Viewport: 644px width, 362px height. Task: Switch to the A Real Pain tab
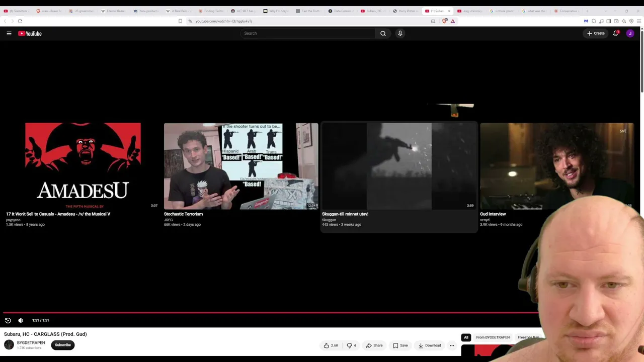[179, 11]
